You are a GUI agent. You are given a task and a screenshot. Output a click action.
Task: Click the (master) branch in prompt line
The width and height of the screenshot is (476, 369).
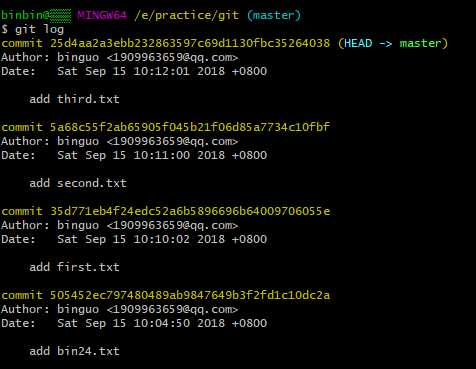pos(274,15)
